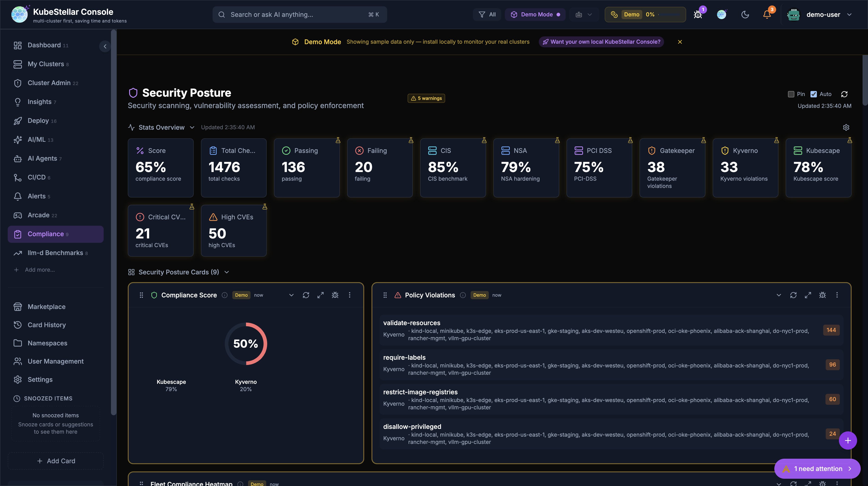Collapse Security Posture Cards section
The image size is (868, 486).
[x=227, y=272]
